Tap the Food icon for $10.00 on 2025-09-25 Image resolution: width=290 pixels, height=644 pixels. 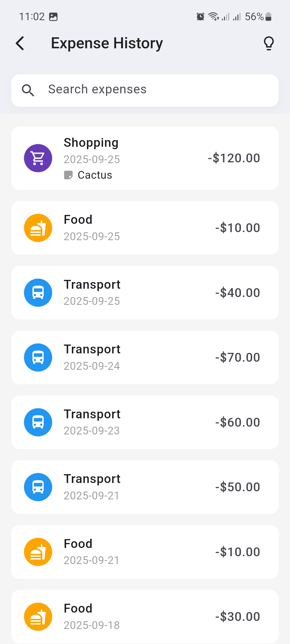click(x=38, y=228)
